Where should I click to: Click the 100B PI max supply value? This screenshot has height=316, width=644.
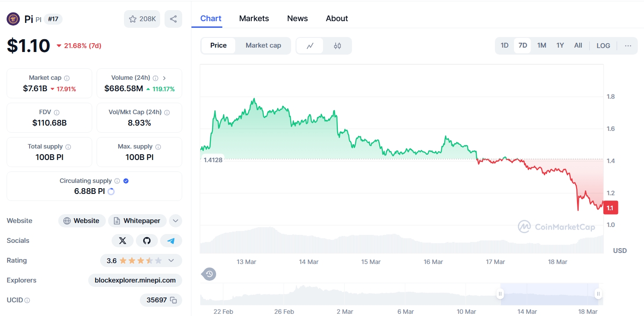[x=139, y=157]
